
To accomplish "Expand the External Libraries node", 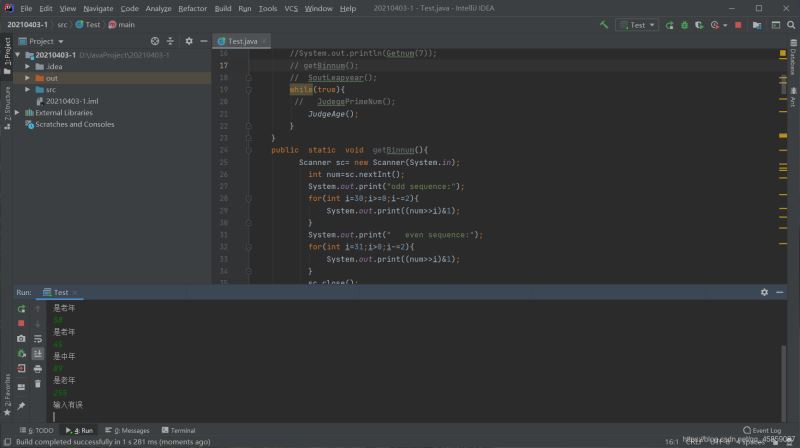I will pyautogui.click(x=19, y=113).
